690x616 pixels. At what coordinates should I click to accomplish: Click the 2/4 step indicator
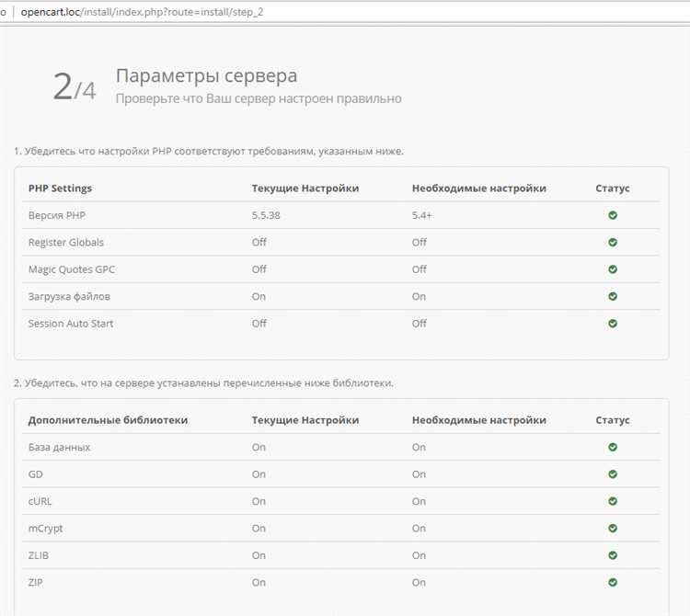tap(74, 86)
